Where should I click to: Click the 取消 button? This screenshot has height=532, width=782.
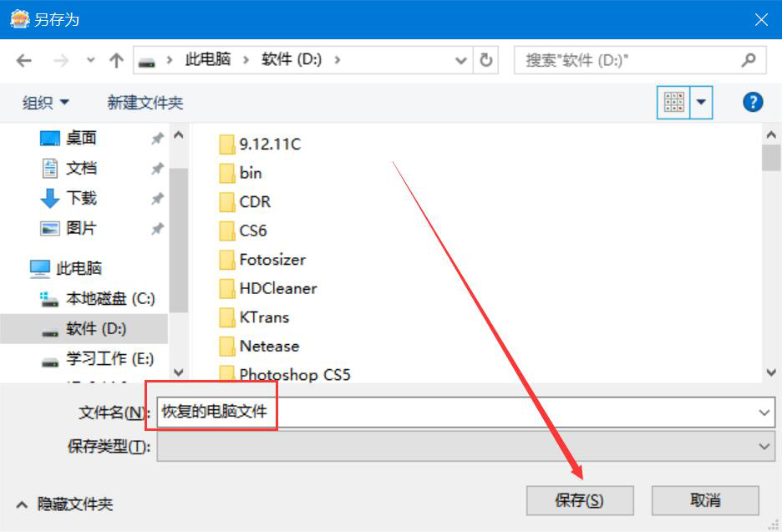(x=705, y=500)
